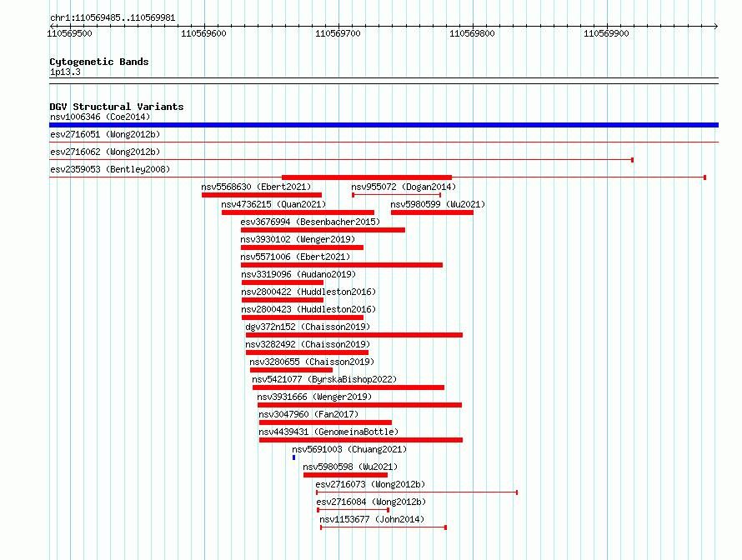
Task: Open nsv3047960 (Fan2017) label
Action: 308,414
